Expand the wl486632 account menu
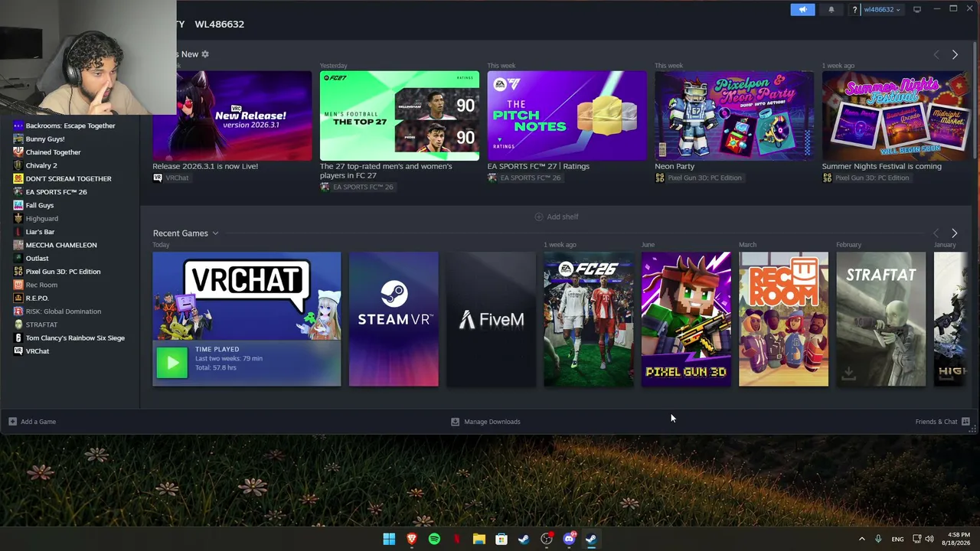This screenshot has width=980, height=551. (882, 9)
